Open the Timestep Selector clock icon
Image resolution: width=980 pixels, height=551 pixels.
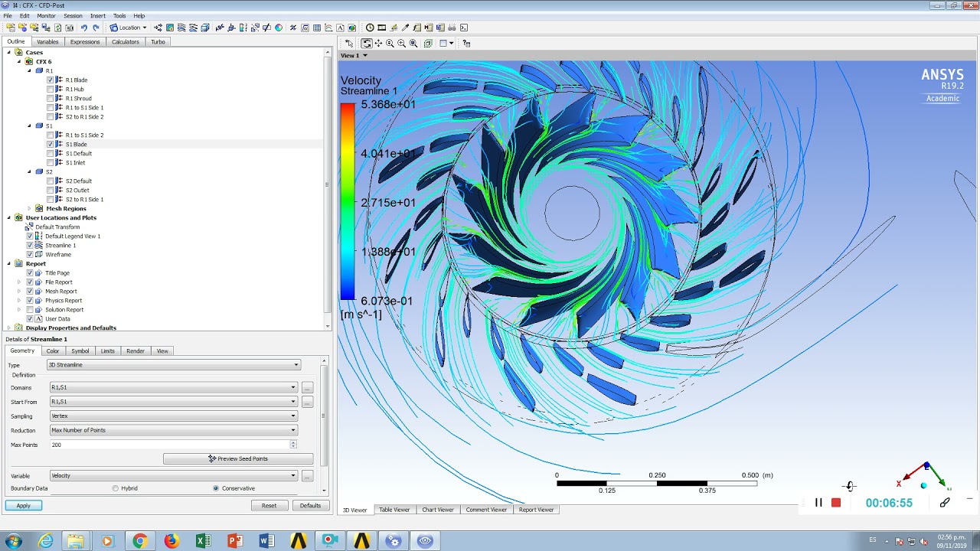pyautogui.click(x=370, y=28)
